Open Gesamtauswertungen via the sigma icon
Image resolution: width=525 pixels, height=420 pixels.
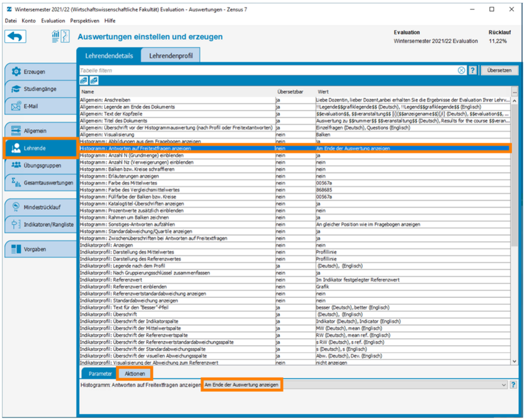[16, 182]
